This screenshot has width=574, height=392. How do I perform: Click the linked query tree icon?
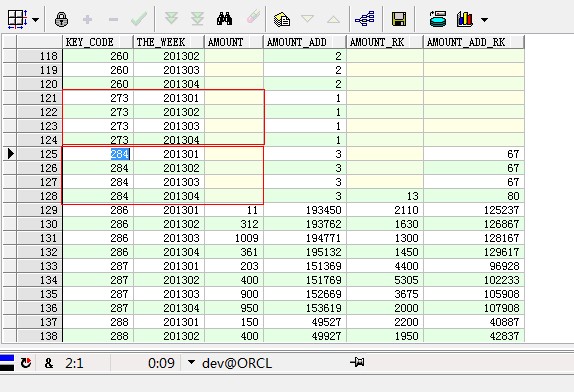365,19
